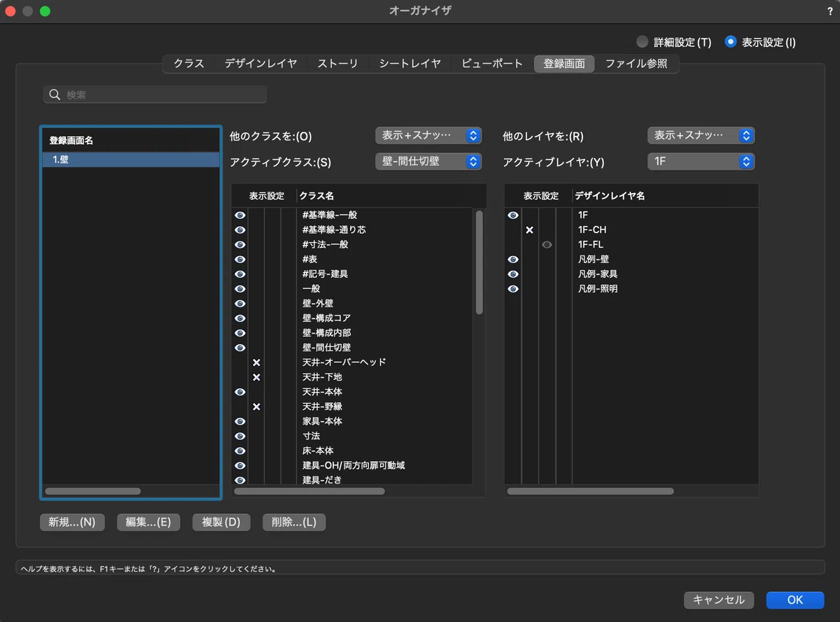
Task: Click eye icon next to 壁-構成コア
Action: [240, 318]
